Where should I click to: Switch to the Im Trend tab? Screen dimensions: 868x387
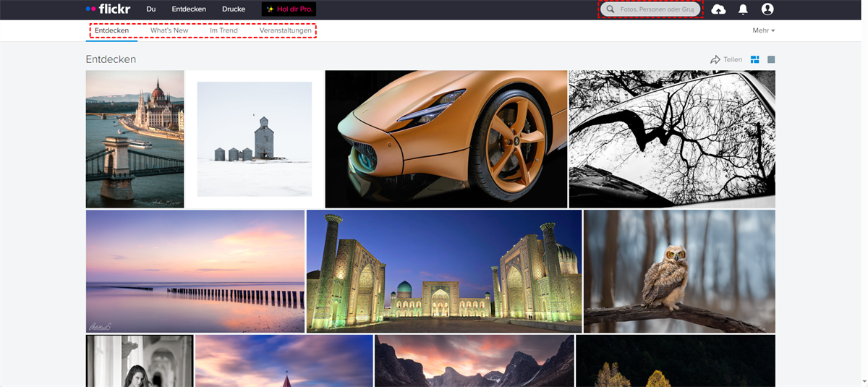point(224,30)
